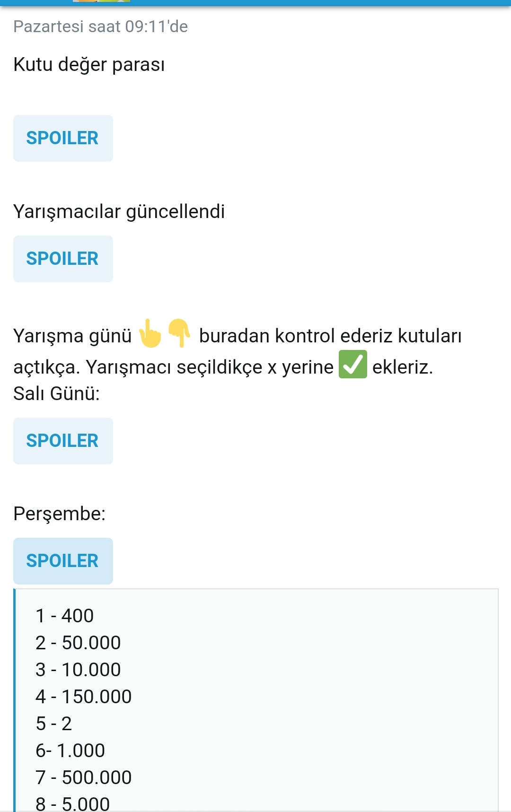511x812 pixels.
Task: Click the pointing-down hand emoji
Action: click(x=179, y=333)
